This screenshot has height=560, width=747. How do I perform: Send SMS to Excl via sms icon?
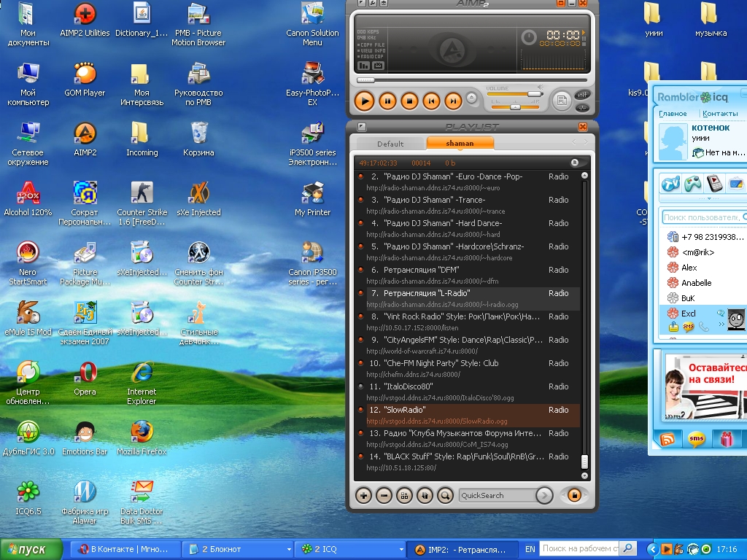pos(688,327)
